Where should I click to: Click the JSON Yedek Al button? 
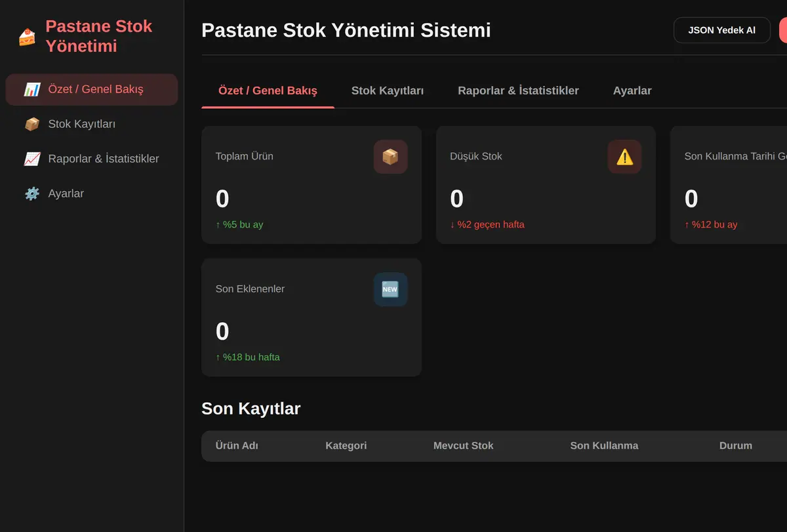coord(721,30)
